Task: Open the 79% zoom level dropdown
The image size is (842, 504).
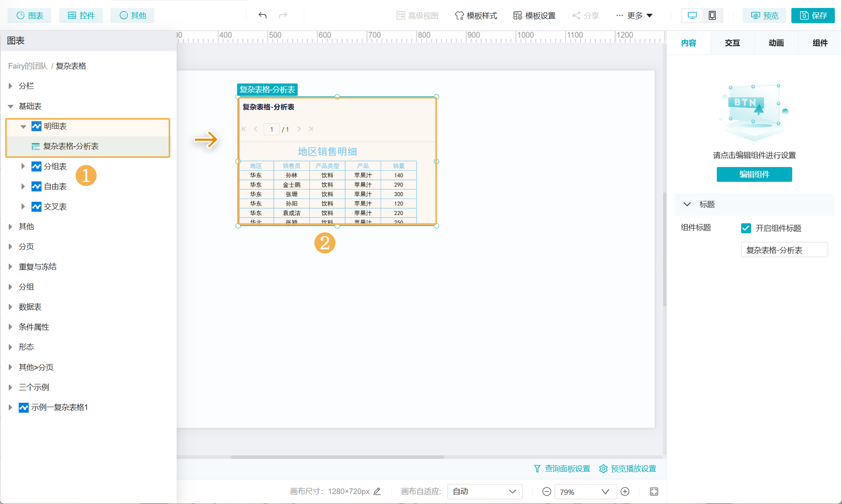Action: click(x=585, y=492)
